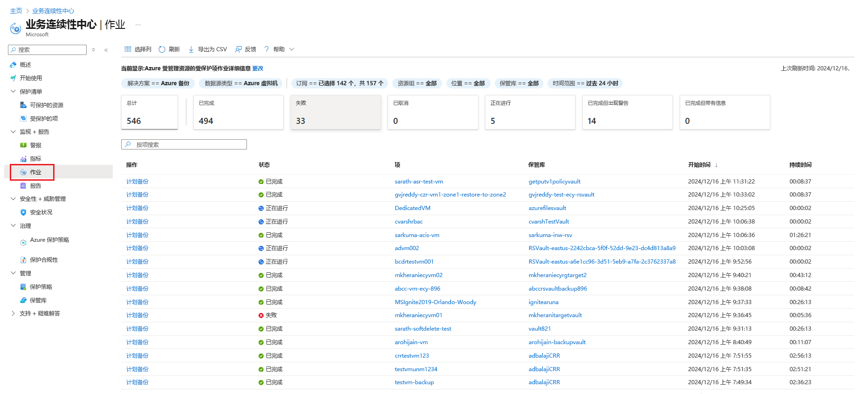Open the ellipsis more options menu

coord(138,24)
